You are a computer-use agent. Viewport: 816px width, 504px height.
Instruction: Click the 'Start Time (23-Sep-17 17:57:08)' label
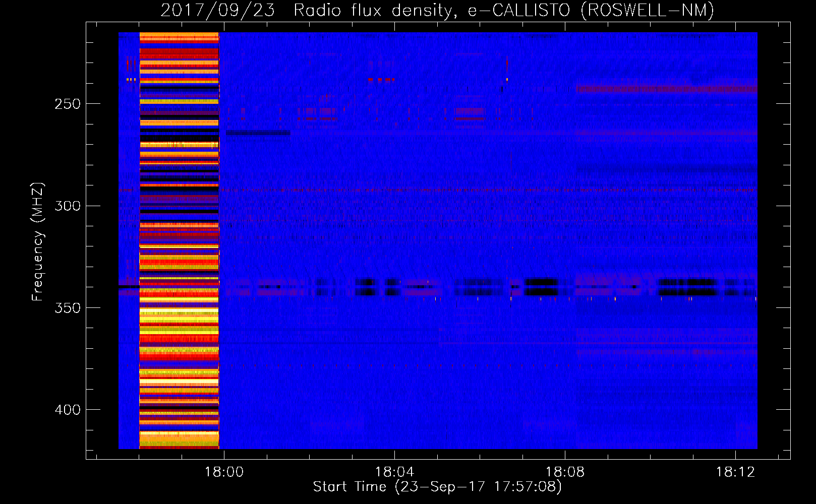tap(437, 487)
